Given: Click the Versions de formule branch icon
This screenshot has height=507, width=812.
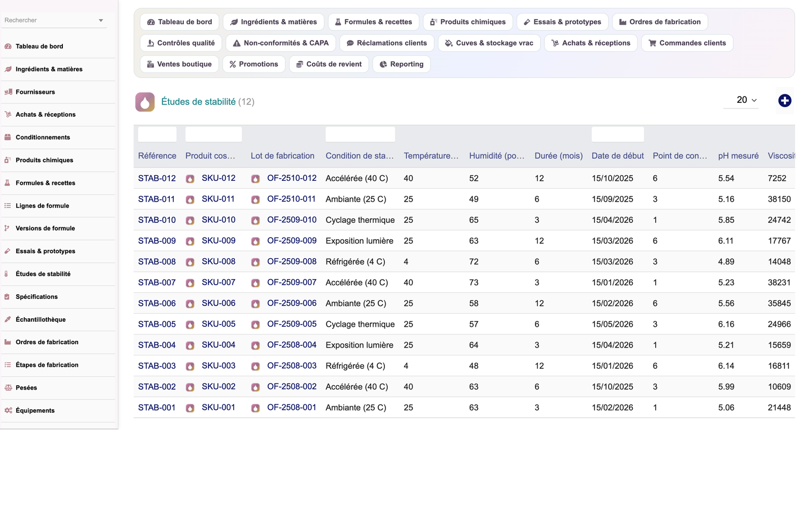Looking at the screenshot, I should tap(8, 229).
